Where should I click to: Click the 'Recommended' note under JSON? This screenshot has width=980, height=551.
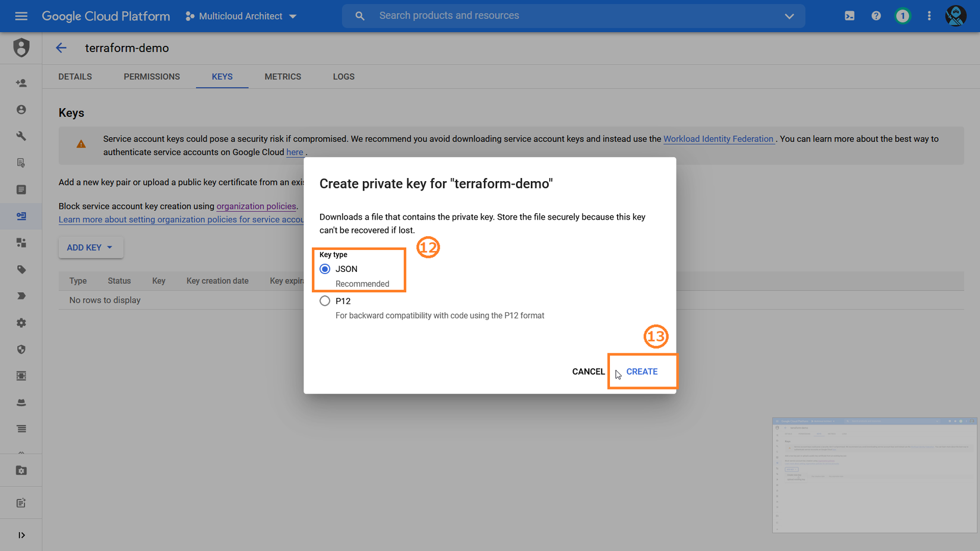click(x=362, y=284)
